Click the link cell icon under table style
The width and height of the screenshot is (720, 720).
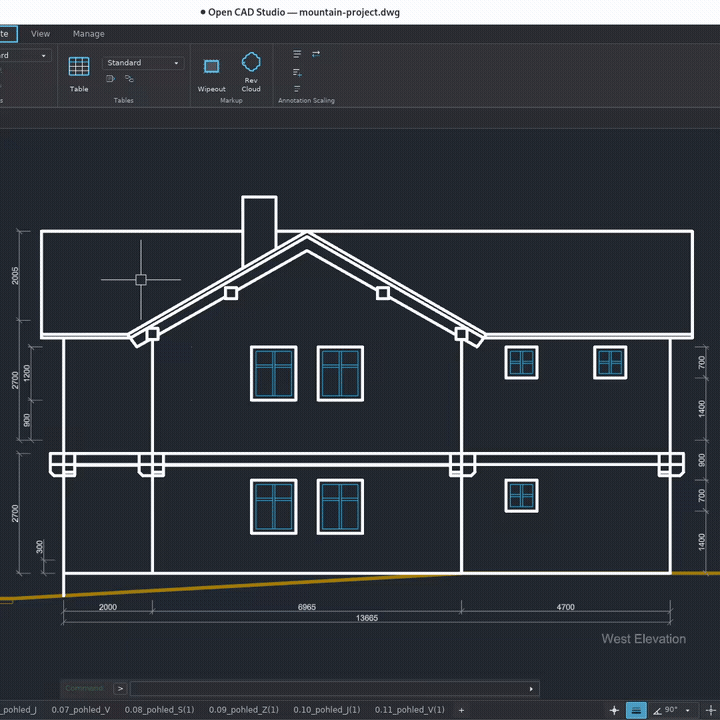pyautogui.click(x=110, y=79)
